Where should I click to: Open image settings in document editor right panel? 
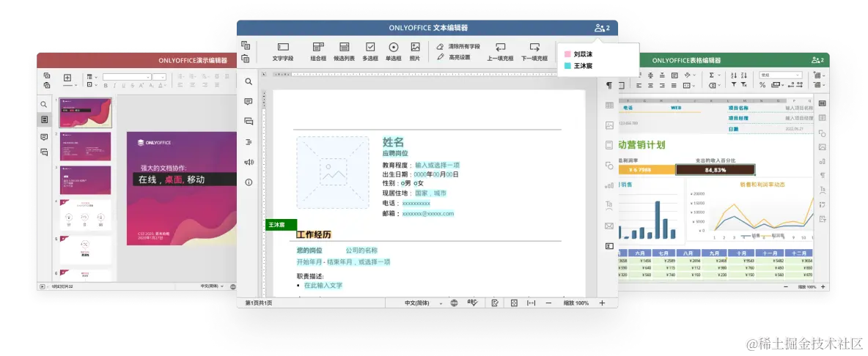(609, 125)
